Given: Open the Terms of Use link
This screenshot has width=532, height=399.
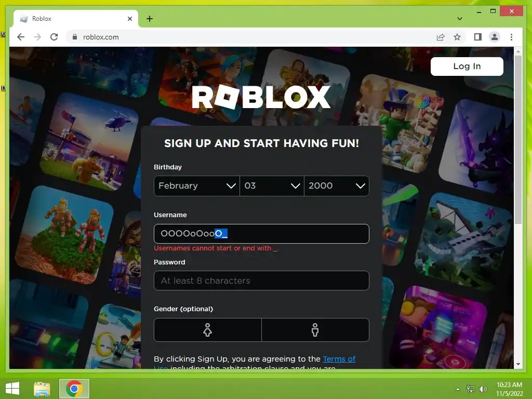Looking at the screenshot, I should coord(339,359).
